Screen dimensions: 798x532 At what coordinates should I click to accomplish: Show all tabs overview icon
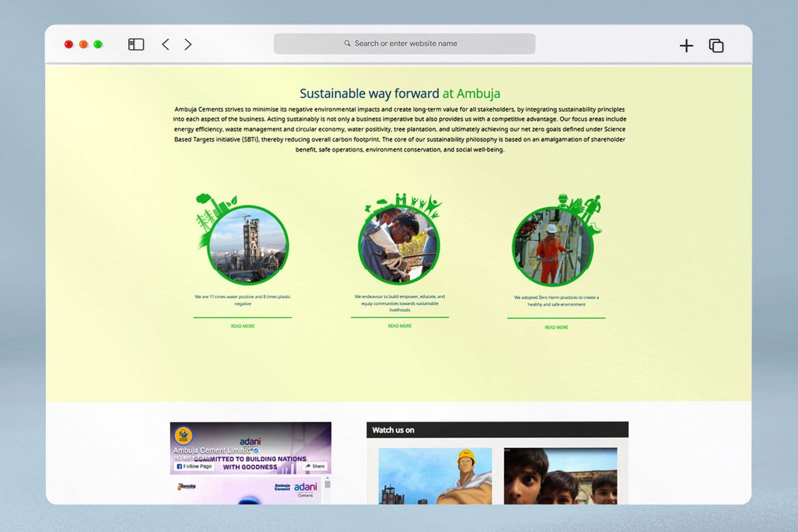point(716,45)
